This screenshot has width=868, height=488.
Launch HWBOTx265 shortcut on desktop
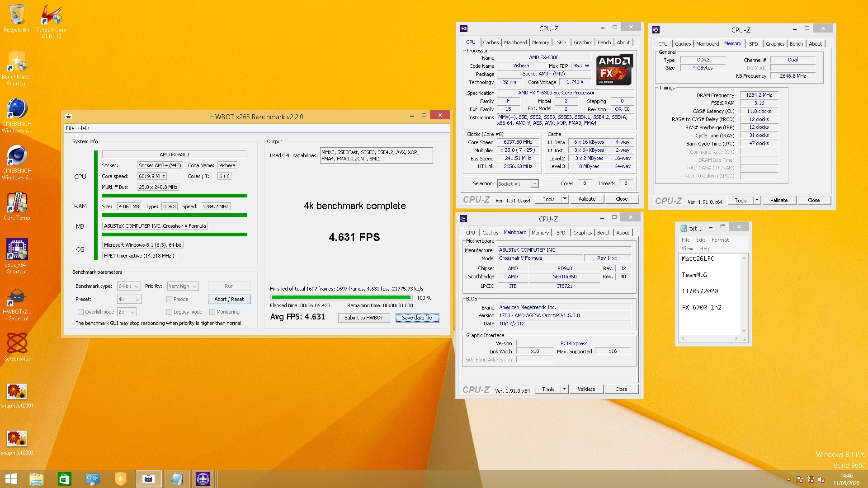tap(17, 305)
